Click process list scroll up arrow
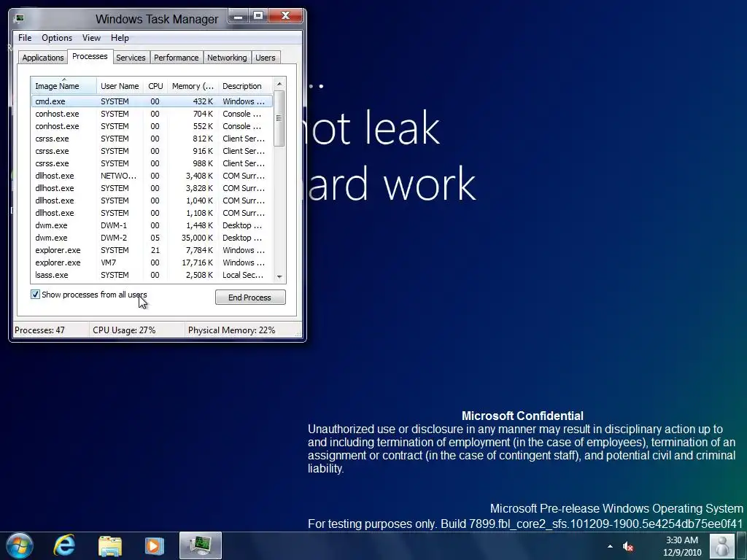The image size is (747, 560). pos(279,84)
